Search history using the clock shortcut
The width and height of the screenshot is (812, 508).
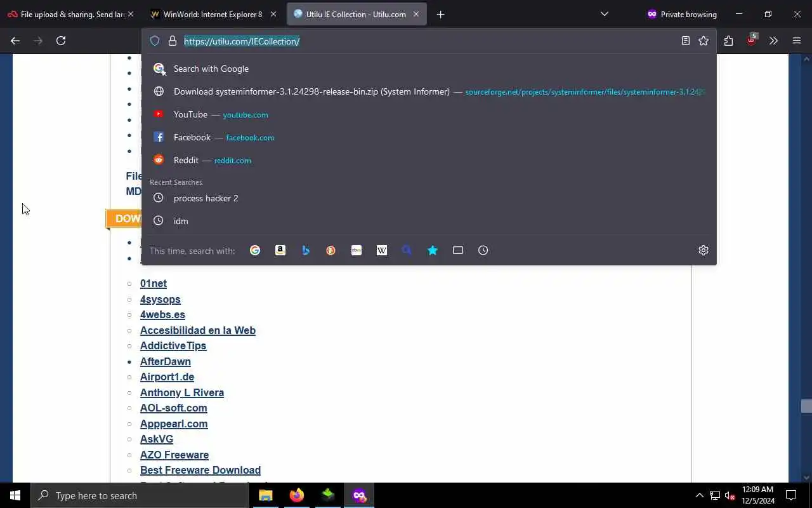point(483,250)
